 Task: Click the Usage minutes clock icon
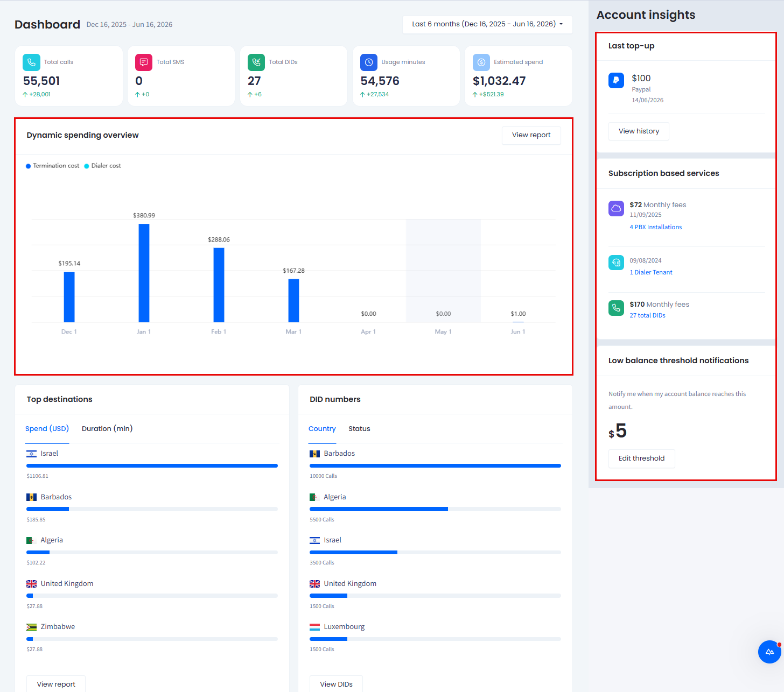[369, 62]
